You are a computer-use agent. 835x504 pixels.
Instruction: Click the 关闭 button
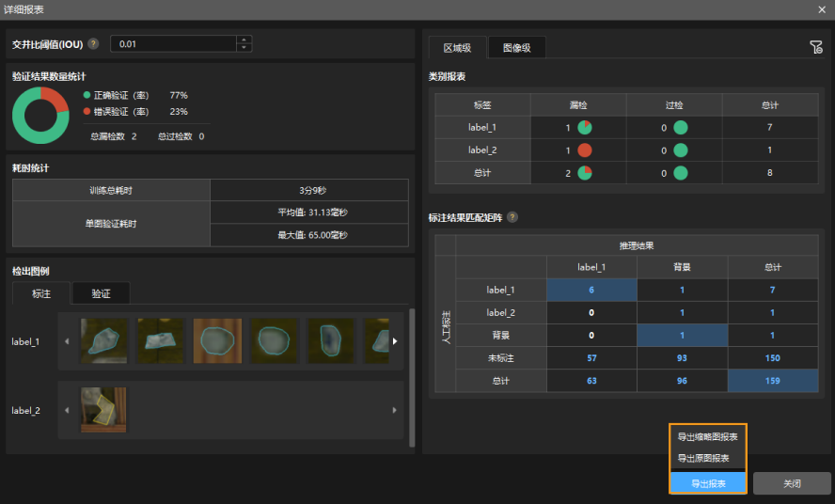792,483
